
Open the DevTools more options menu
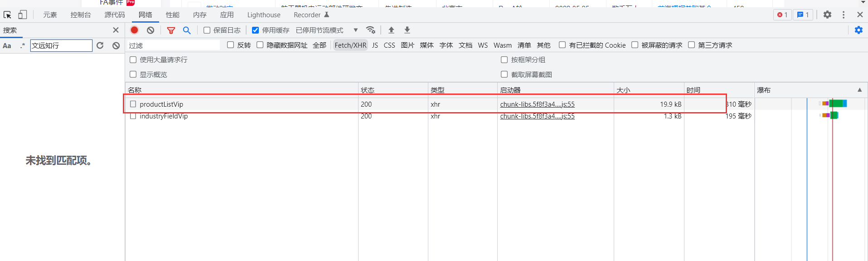(x=844, y=15)
